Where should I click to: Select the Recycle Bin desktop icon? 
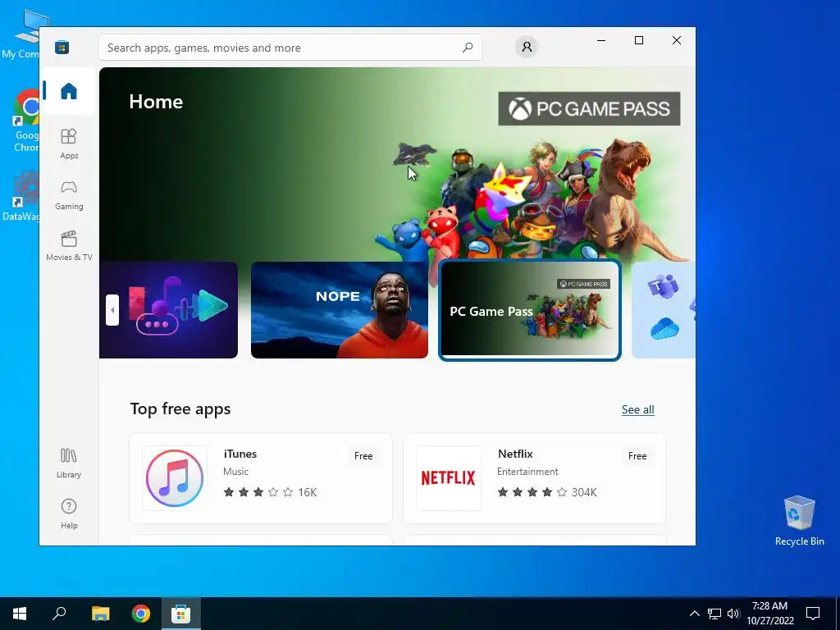point(799,521)
